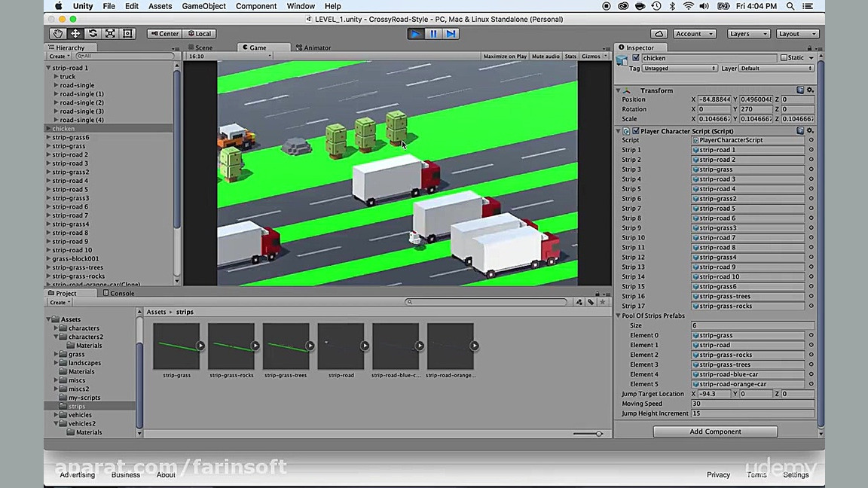Switch to the Console tab

(118, 293)
